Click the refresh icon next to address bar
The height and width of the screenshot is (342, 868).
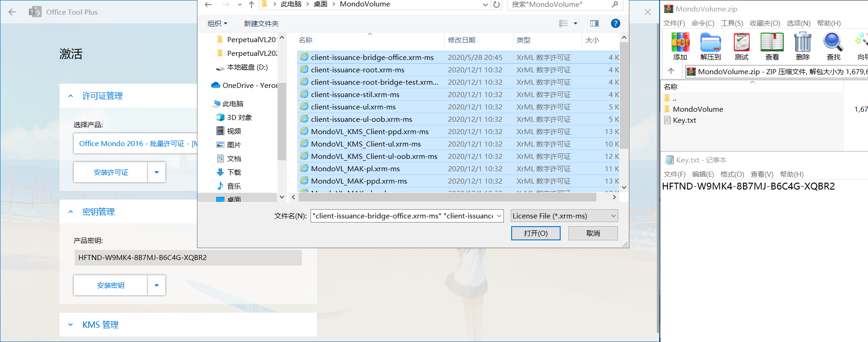497,5
